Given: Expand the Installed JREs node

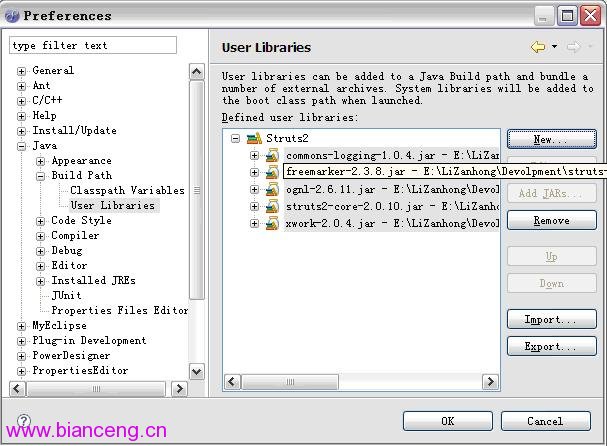Looking at the screenshot, I should pos(40,281).
